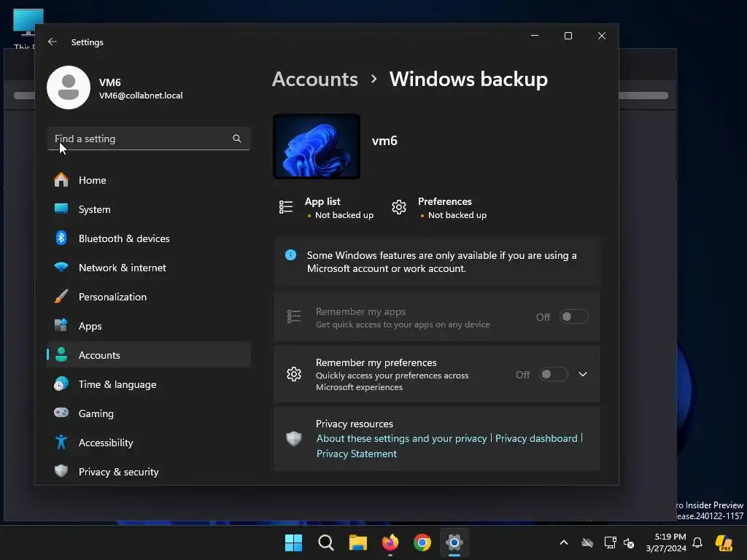Click VM6@collabnet.local account name
This screenshot has height=560, width=747.
click(x=141, y=96)
